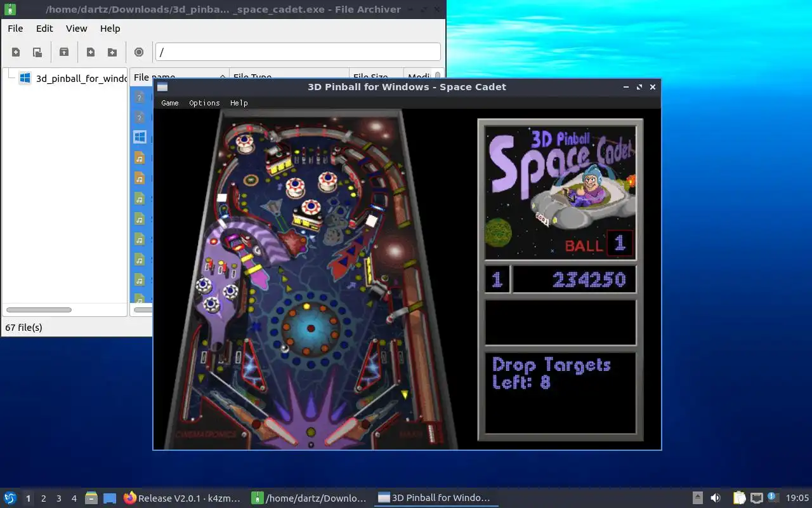Select the first orange music file icon

pyautogui.click(x=140, y=157)
